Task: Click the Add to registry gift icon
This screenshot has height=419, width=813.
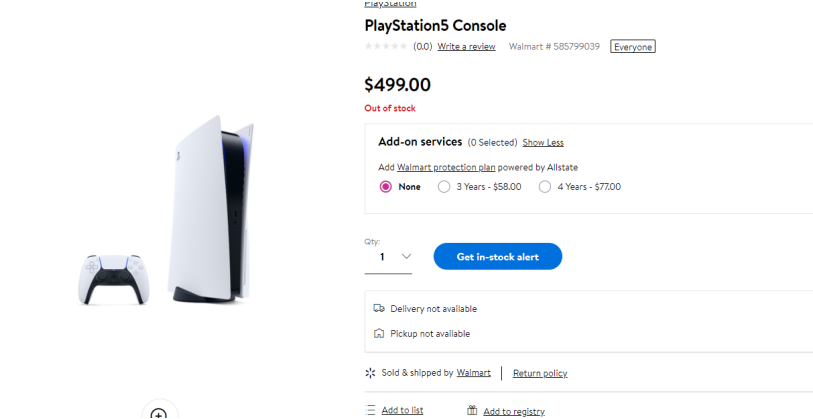Action: tap(472, 410)
